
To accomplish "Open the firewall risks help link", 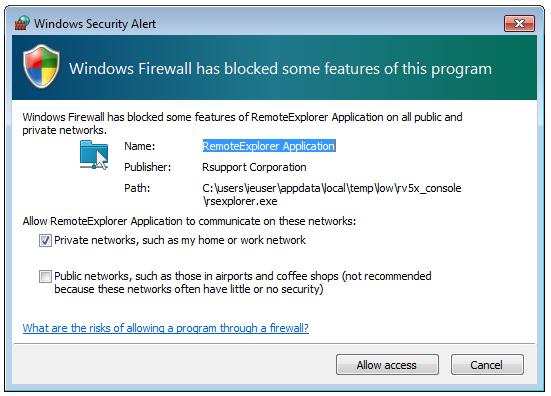I will point(166,328).
